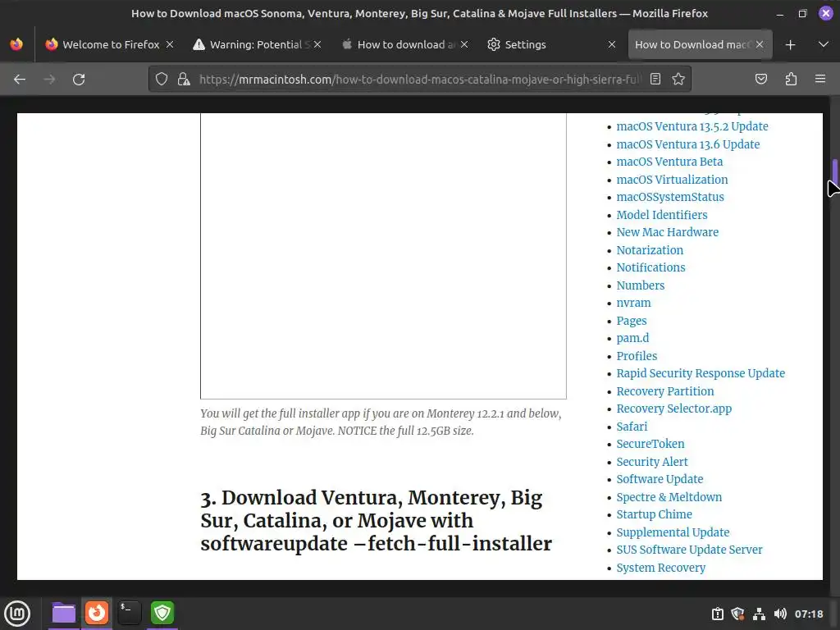This screenshot has height=630, width=840.
Task: Switch to Warning: Potential tab
Action: coord(257,44)
